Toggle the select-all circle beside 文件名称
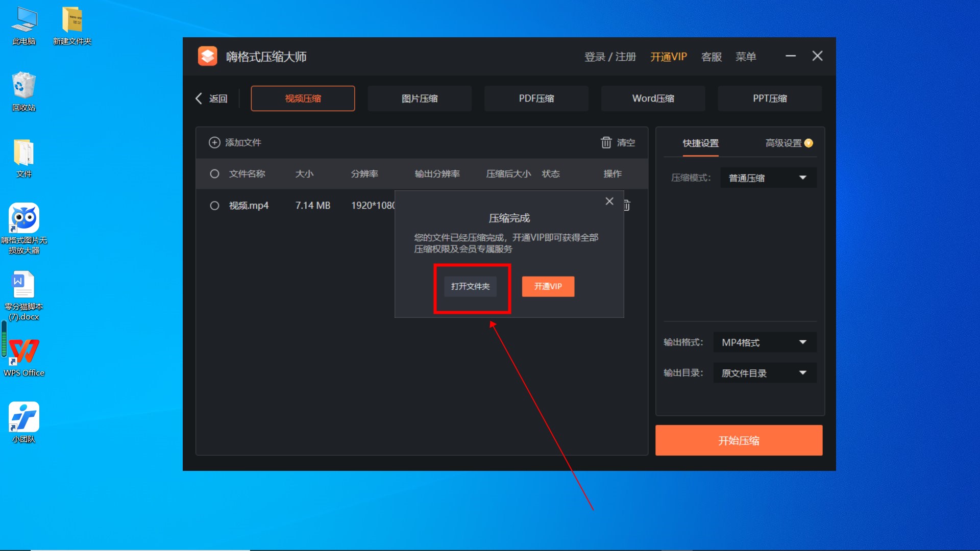Screen dimensions: 980x551 pyautogui.click(x=214, y=174)
